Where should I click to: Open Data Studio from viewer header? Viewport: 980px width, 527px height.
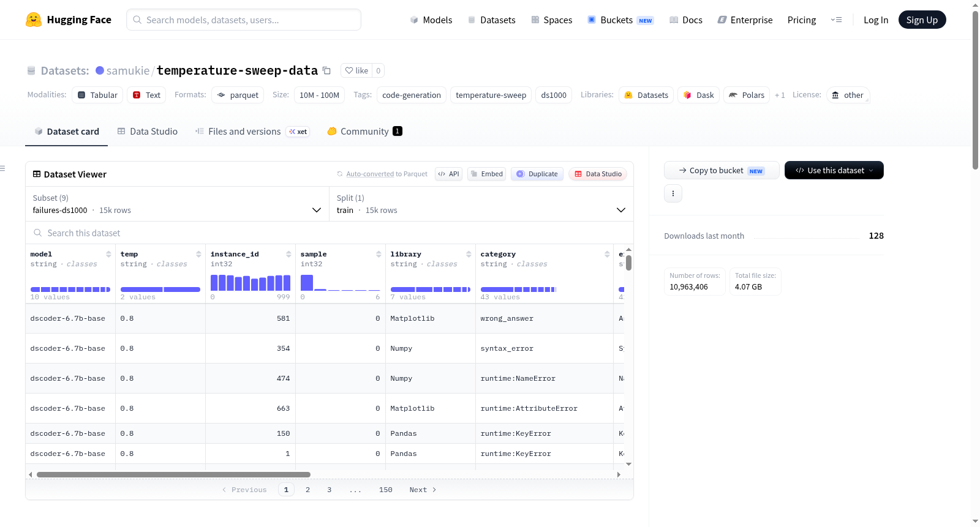[598, 174]
